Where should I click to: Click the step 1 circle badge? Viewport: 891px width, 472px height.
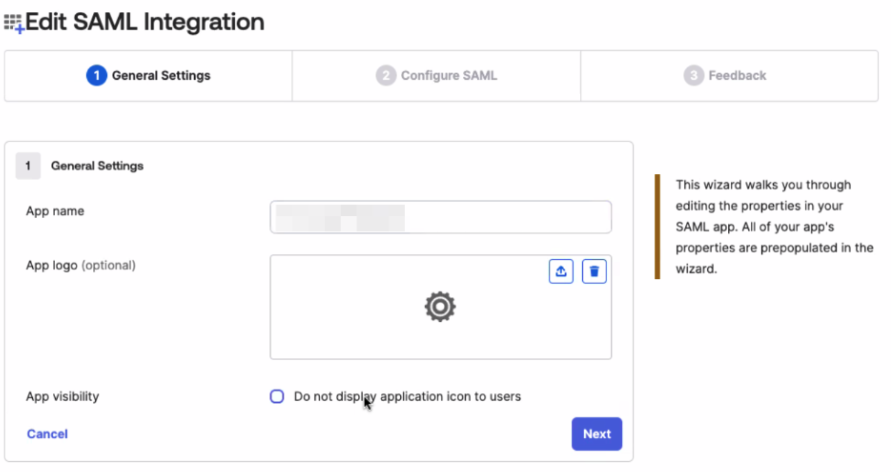pyautogui.click(x=97, y=76)
